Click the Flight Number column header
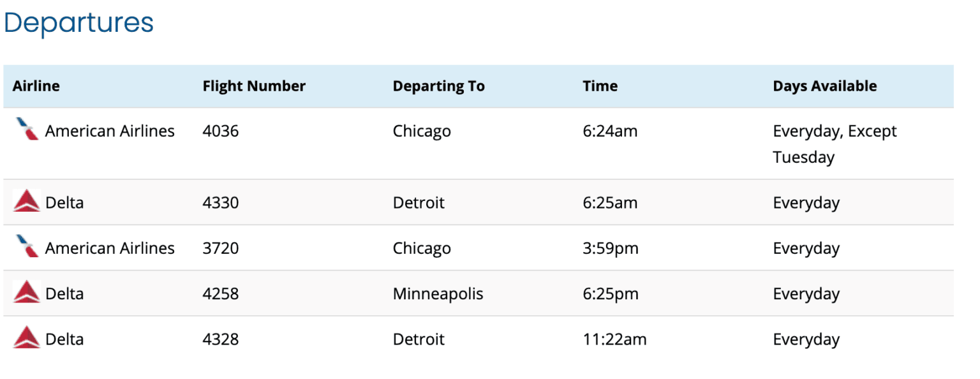The height and width of the screenshot is (379, 980). point(254,86)
